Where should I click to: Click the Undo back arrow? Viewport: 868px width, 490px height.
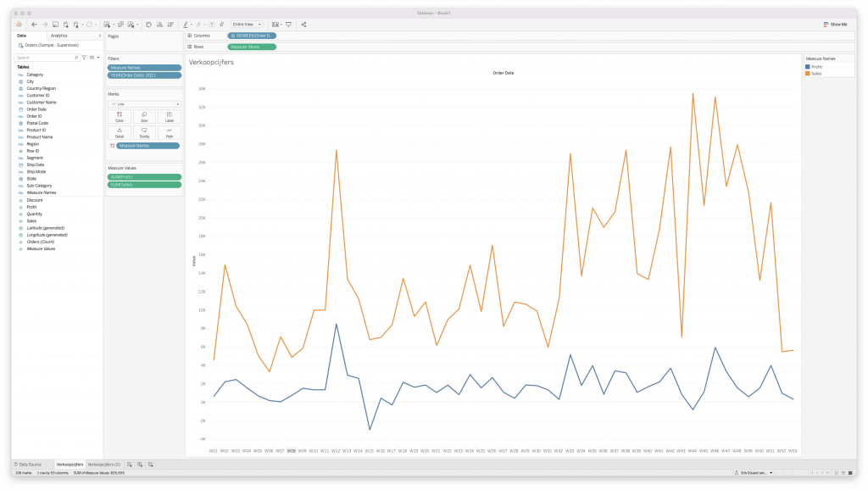(x=33, y=25)
